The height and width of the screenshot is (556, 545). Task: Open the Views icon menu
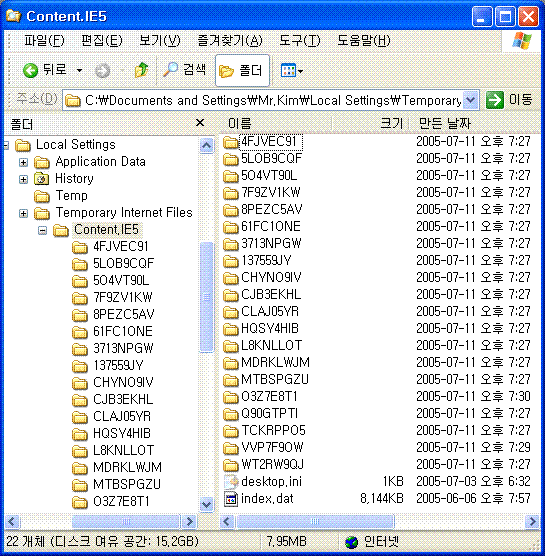(291, 71)
